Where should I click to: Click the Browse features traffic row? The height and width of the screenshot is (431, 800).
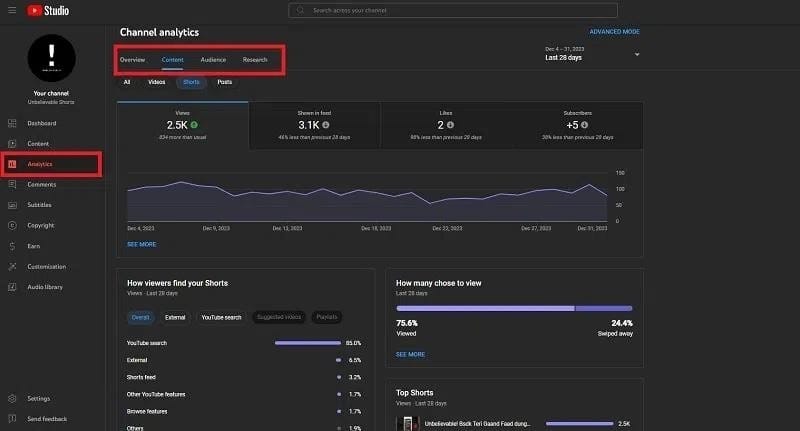coord(244,412)
